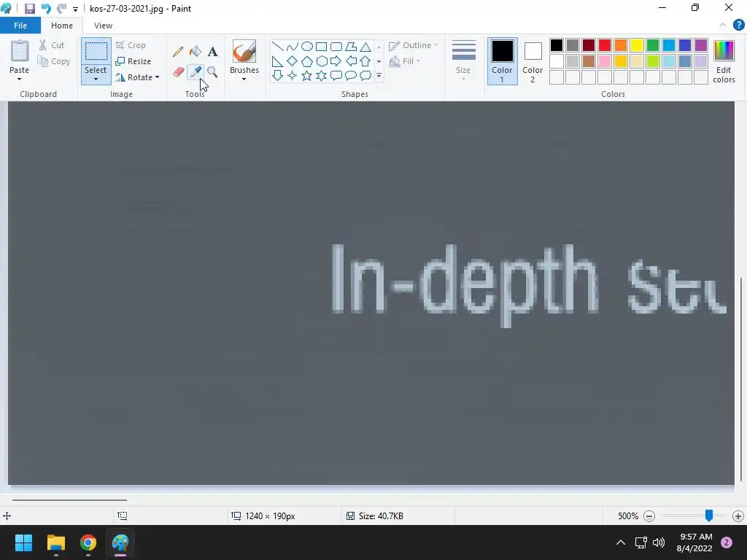This screenshot has width=747, height=560.
Task: Expand the Select dropdown arrow
Action: [96, 79]
